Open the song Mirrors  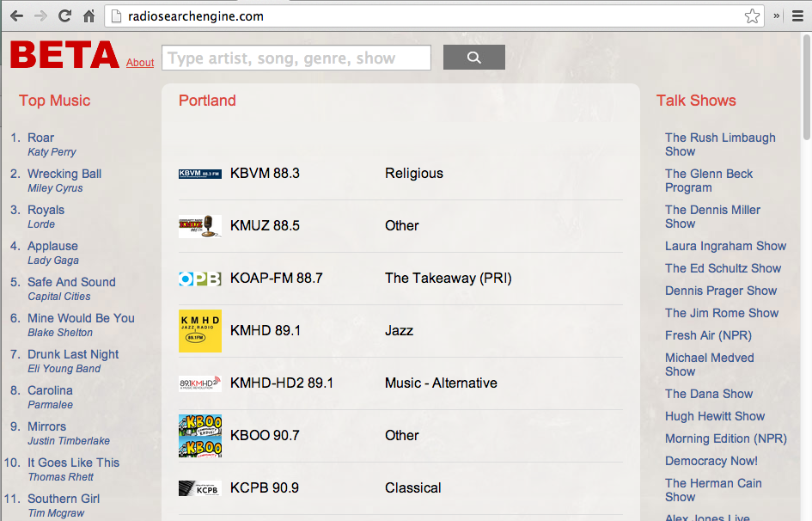pos(46,426)
